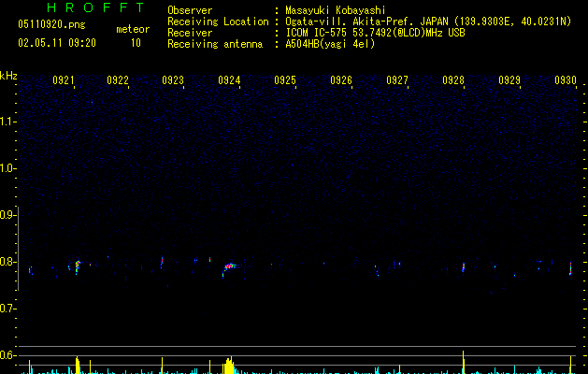The height and width of the screenshot is (374, 588).
Task: Click the vertical meteor echo below 0928
Action: (464, 266)
